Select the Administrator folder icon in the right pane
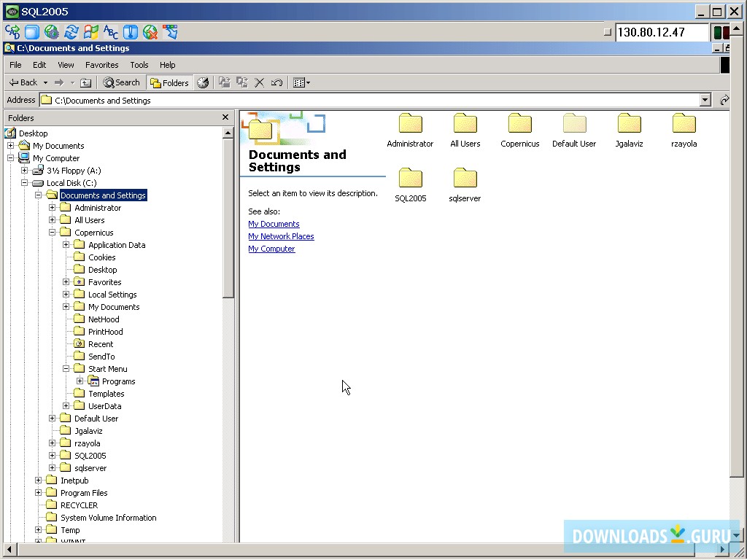The height and width of the screenshot is (560, 747). [410, 123]
